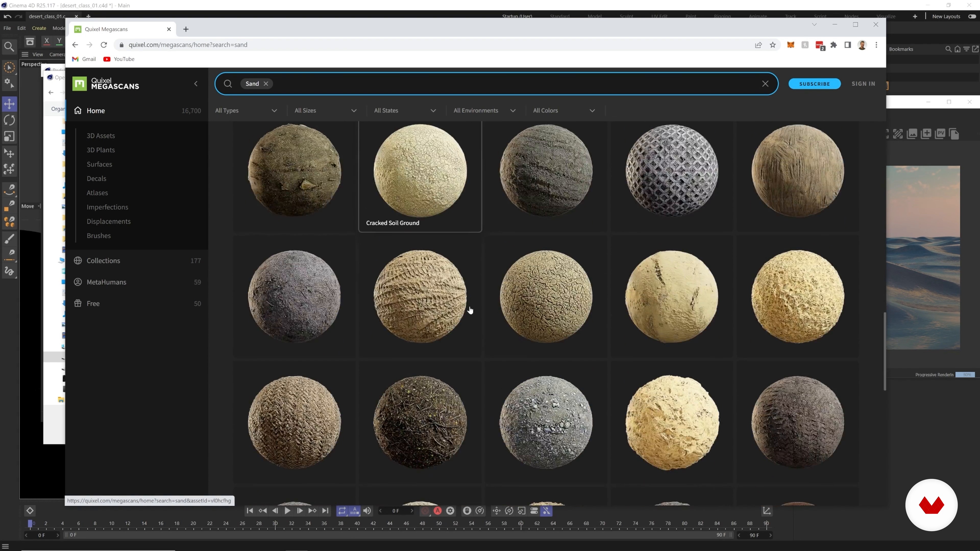This screenshot has width=980, height=551.
Task: Bookmark this page with the star icon
Action: (x=772, y=45)
